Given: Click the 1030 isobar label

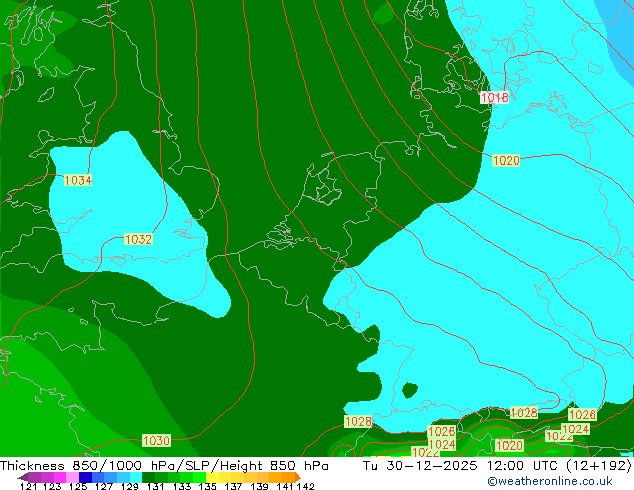Looking at the screenshot, I should pos(156,440).
